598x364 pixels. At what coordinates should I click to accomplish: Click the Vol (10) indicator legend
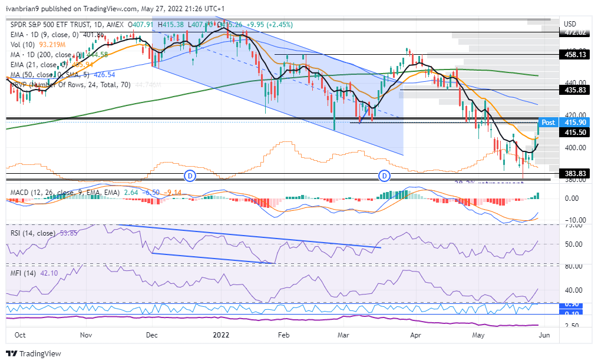(23, 45)
